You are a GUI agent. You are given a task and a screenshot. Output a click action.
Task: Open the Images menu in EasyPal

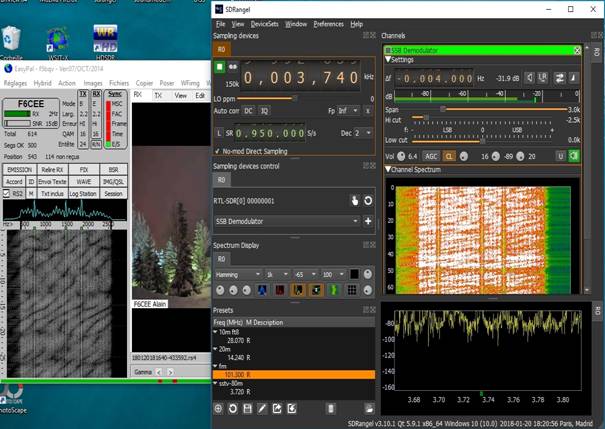coord(93,83)
